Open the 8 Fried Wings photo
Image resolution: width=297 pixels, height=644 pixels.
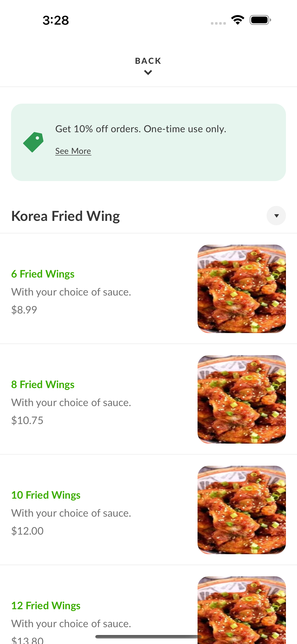coord(242,399)
